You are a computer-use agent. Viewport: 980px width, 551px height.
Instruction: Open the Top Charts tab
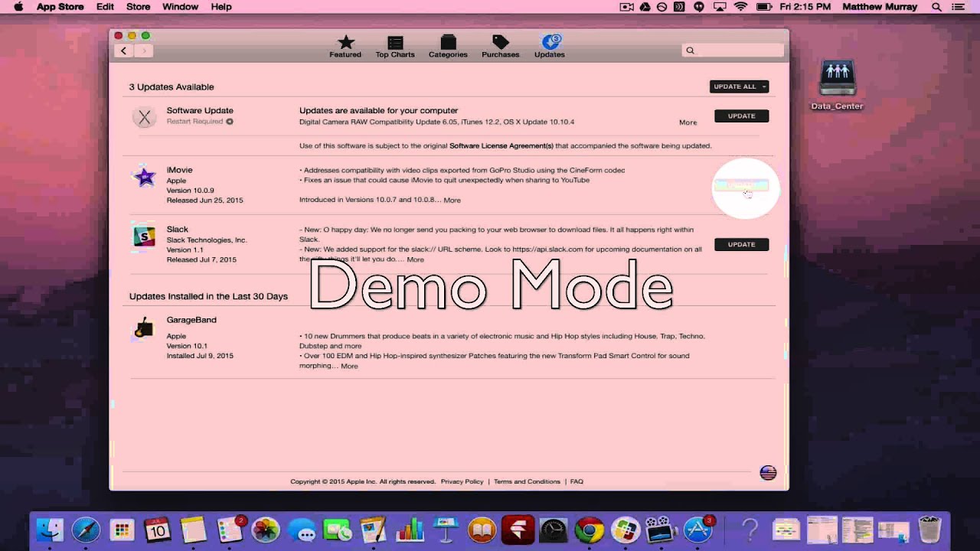tap(395, 47)
